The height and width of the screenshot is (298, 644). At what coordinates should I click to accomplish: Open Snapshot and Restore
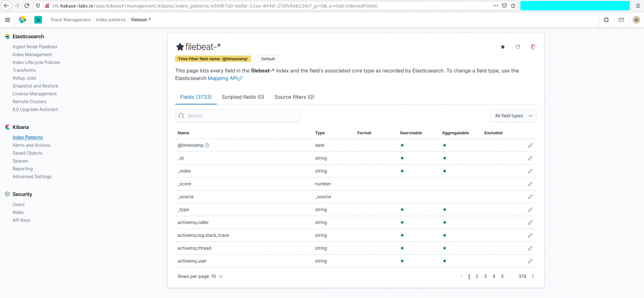click(35, 86)
